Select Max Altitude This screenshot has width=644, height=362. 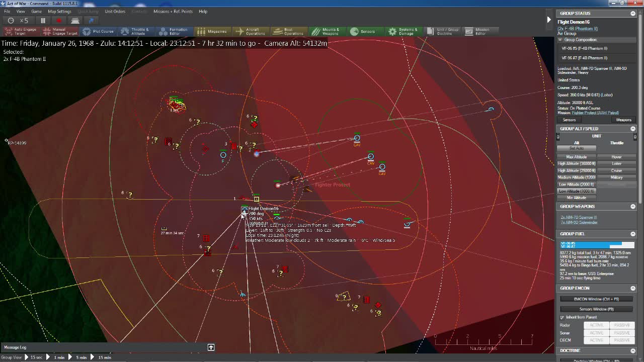[x=577, y=157]
